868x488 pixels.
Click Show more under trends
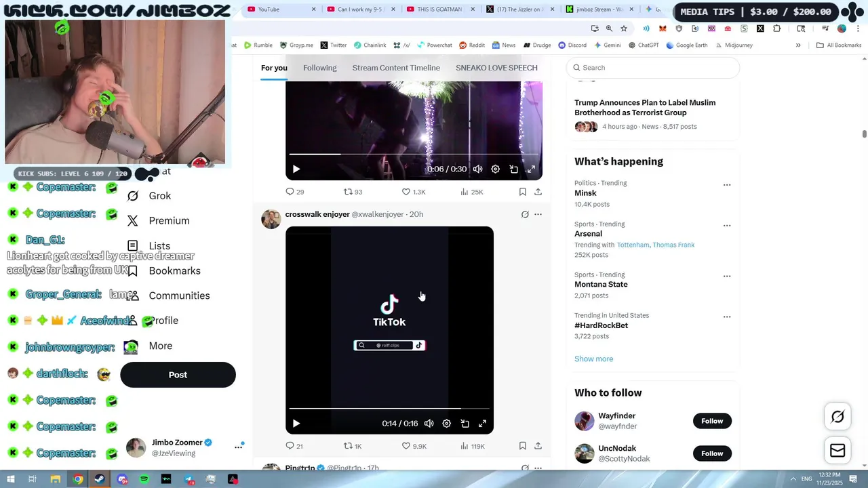(x=593, y=359)
